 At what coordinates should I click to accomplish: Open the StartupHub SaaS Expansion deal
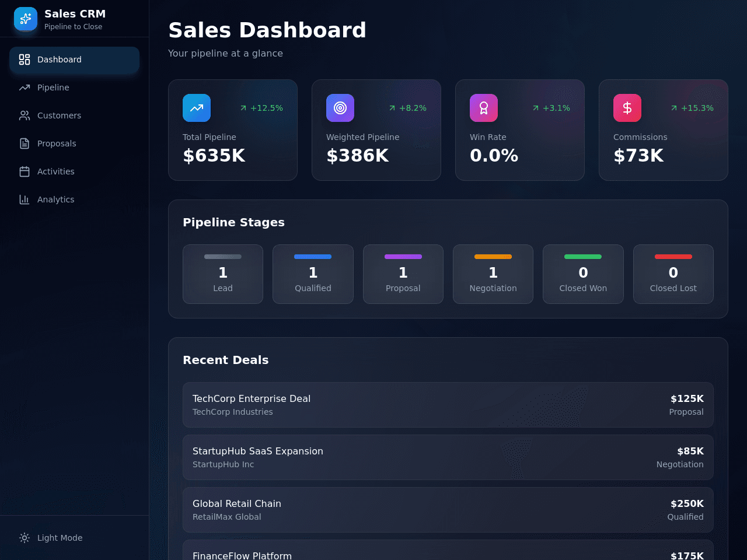(448, 457)
